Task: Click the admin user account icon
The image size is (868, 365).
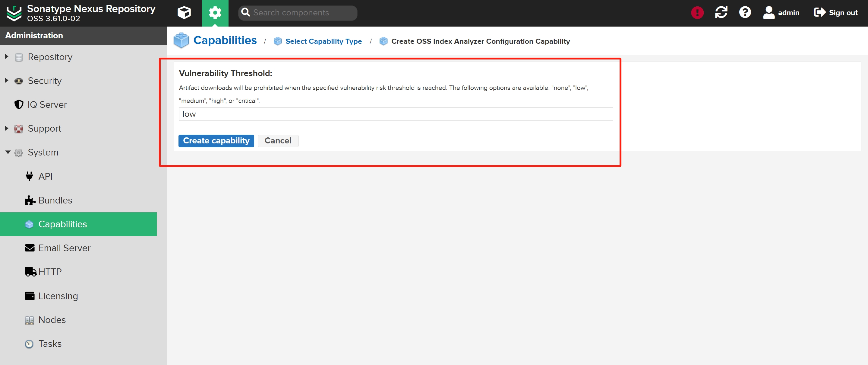Action: point(769,13)
